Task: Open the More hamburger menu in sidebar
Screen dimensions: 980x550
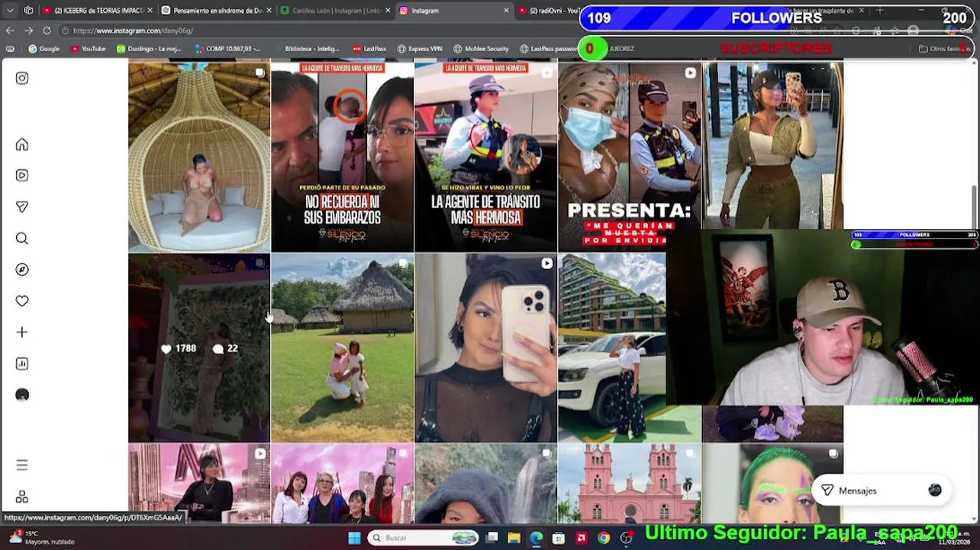Action: (22, 464)
